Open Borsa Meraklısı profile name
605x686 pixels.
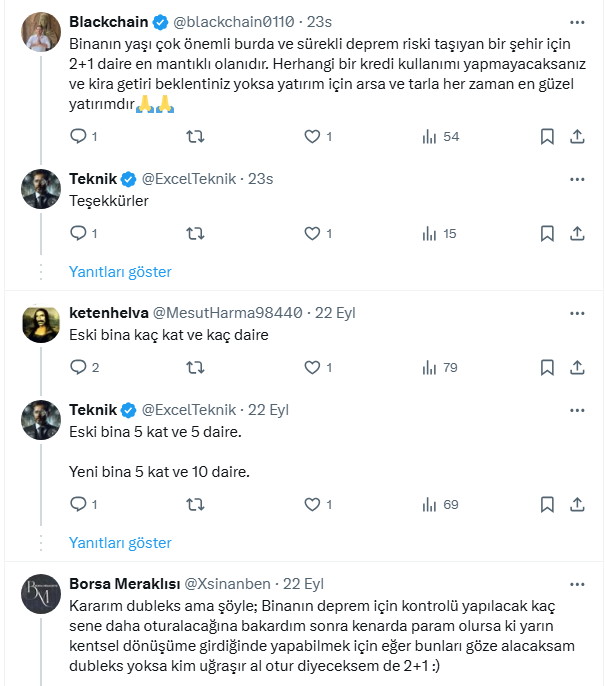(x=124, y=584)
